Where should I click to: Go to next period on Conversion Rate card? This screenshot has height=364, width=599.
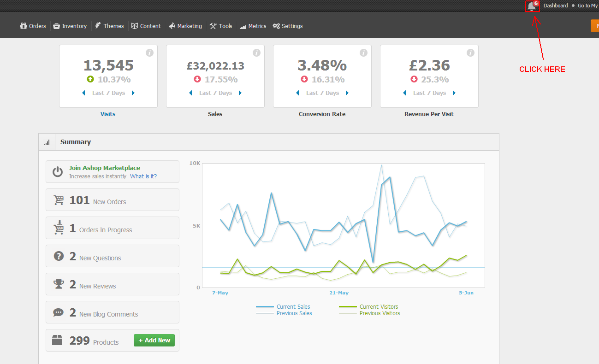pyautogui.click(x=347, y=93)
